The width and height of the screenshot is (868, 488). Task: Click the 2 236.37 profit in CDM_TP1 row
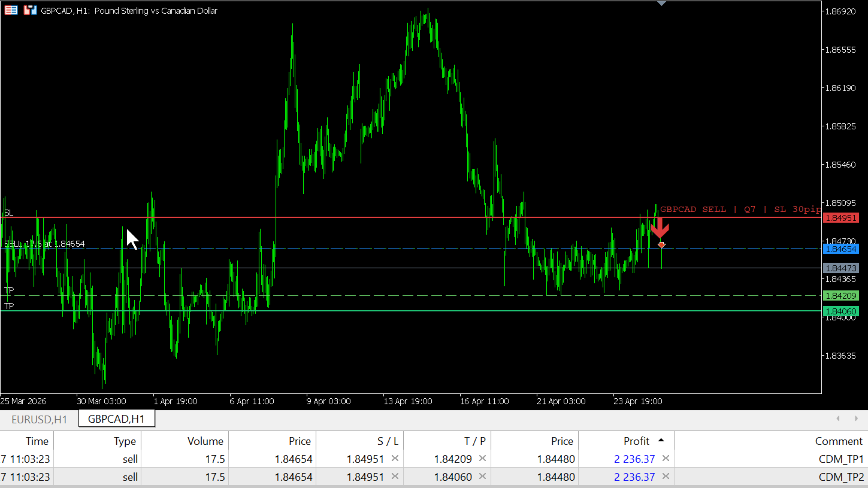point(634,459)
